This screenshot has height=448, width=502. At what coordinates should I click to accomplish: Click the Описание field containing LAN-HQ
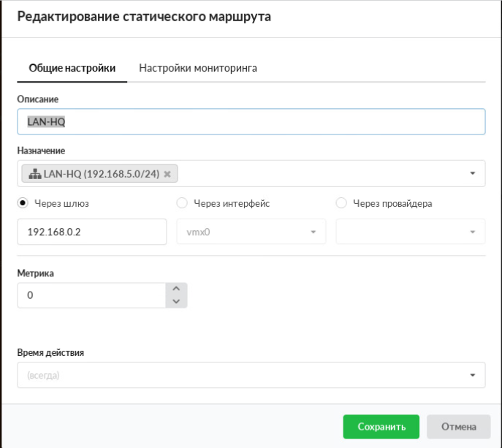pyautogui.click(x=251, y=122)
